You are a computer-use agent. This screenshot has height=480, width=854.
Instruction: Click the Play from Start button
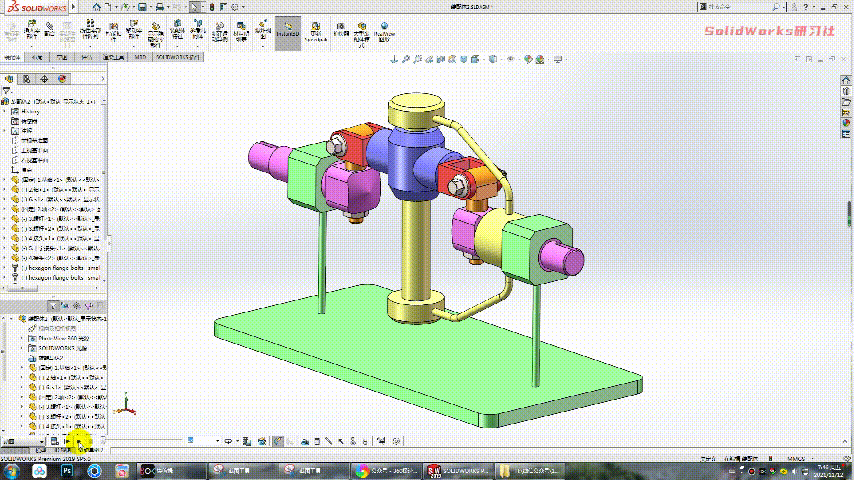(x=67, y=441)
